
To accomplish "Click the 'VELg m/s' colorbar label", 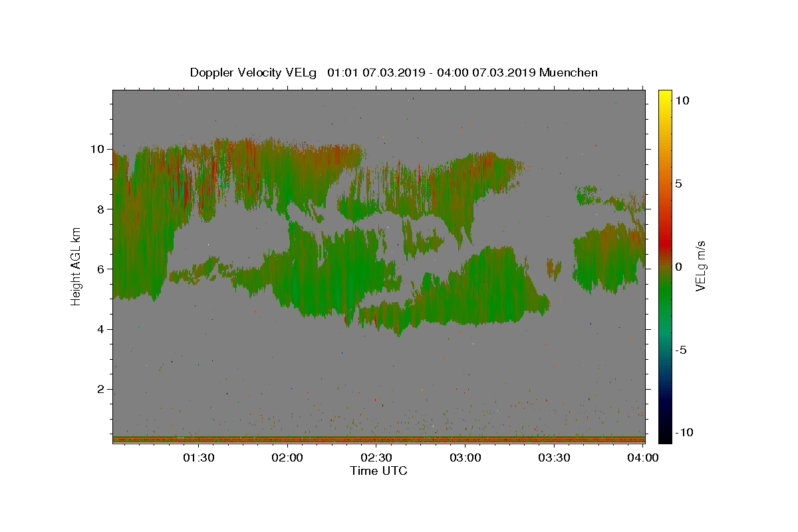I will pos(700,265).
